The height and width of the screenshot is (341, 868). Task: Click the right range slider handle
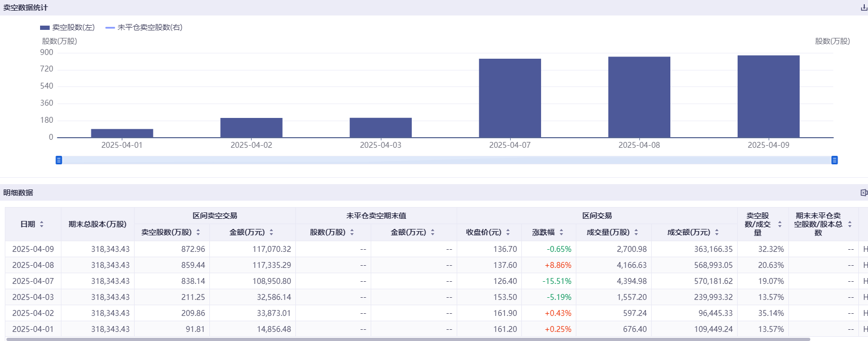point(834,160)
